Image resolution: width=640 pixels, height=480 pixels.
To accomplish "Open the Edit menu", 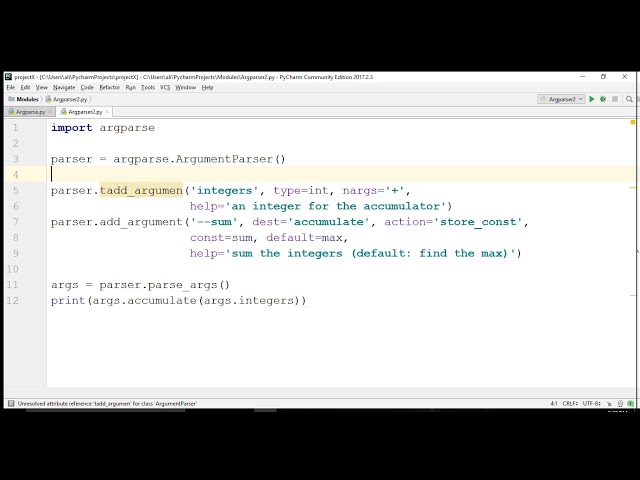I will 25,87.
